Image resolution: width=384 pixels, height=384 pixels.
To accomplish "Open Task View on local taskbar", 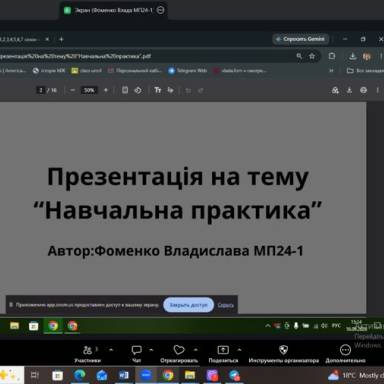I will click(35, 375).
